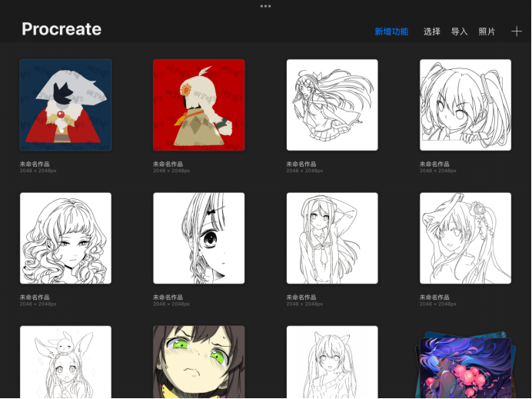Screen dimensions: 532x399
Task: Open the cat-ears girl line art
Action: click(x=332, y=362)
